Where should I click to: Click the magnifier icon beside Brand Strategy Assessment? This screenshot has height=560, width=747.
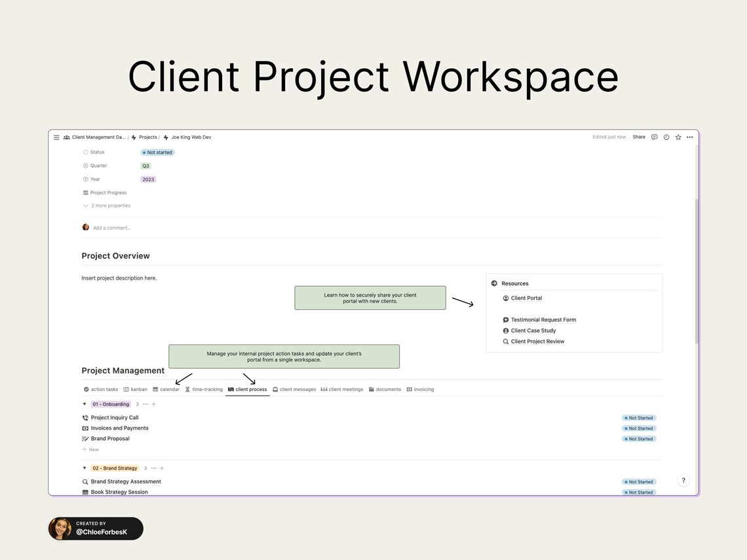84,481
